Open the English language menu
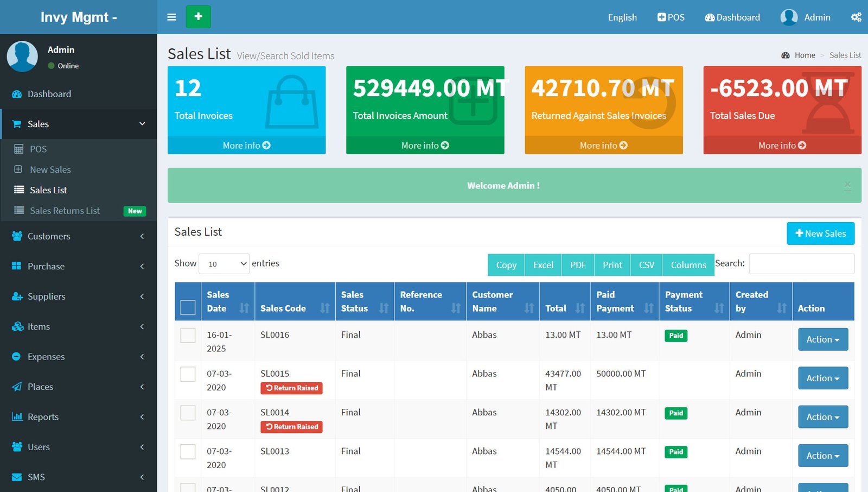Screen dimensions: 868x492 [x=622, y=17]
